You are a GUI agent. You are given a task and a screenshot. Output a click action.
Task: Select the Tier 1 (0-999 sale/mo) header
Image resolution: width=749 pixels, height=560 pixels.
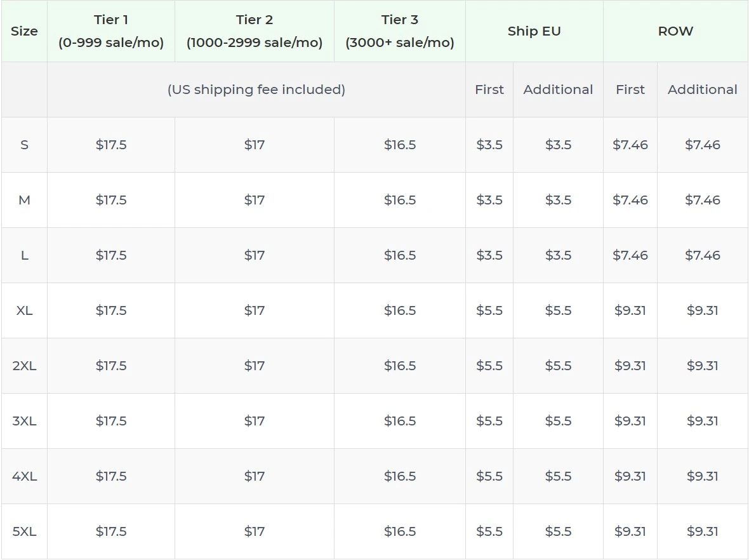click(110, 31)
